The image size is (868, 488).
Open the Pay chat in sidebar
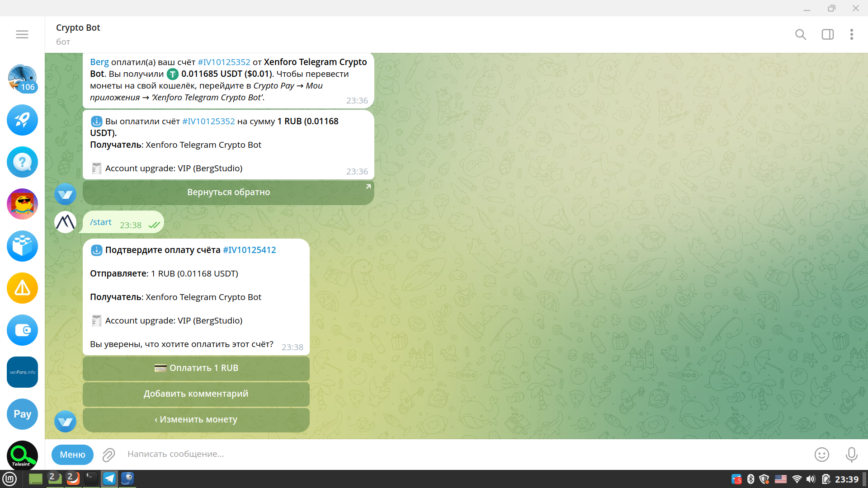22,414
